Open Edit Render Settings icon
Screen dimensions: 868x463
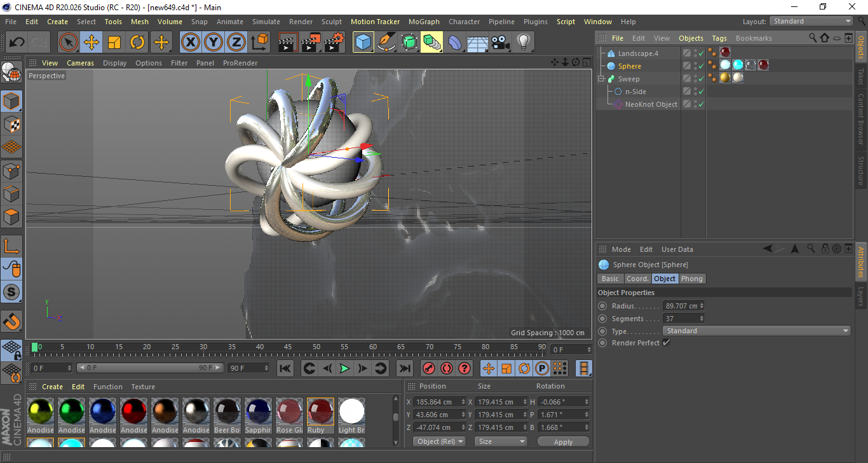tap(334, 43)
